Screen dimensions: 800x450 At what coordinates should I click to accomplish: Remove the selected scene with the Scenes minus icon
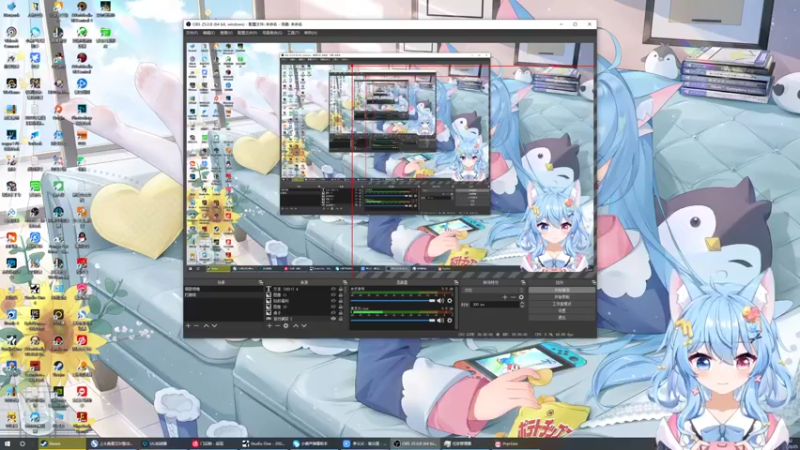[x=196, y=326]
